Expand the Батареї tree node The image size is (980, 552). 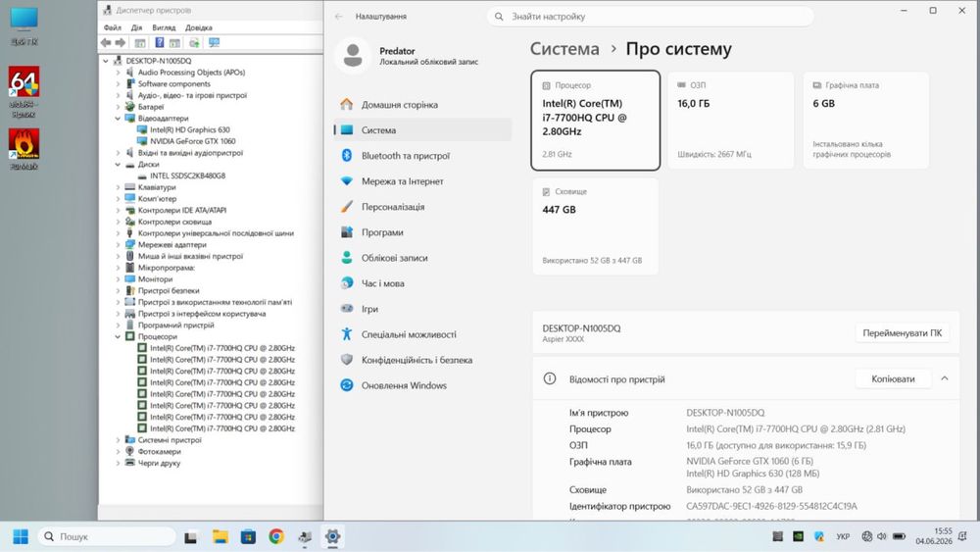pos(118,107)
